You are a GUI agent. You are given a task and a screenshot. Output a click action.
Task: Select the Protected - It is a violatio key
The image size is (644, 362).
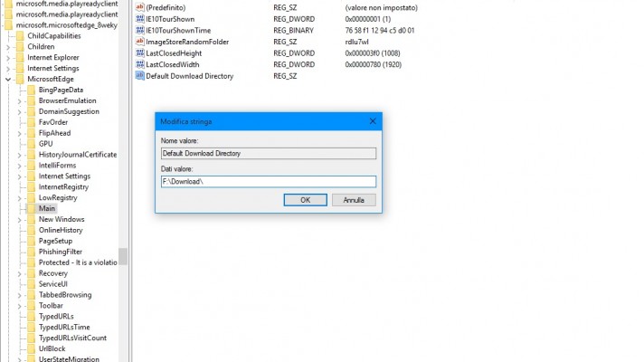coord(78,262)
